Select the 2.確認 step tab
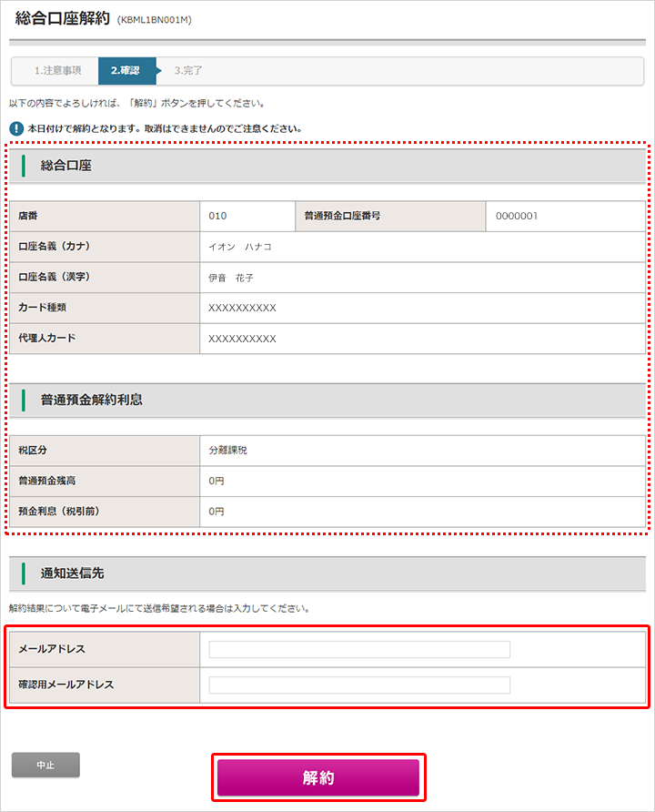This screenshot has height=812, width=655. tap(126, 71)
